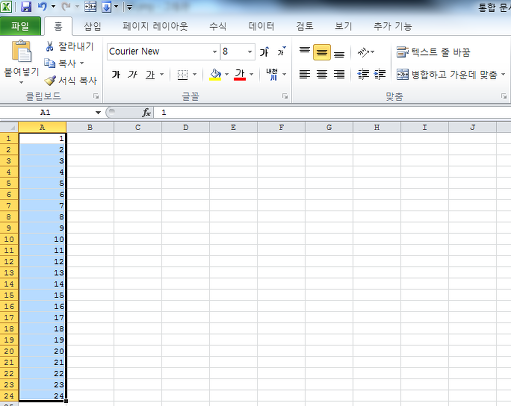This screenshot has height=406, width=511.
Task: Switch to the 보기 (View) tab
Action: coord(343,26)
